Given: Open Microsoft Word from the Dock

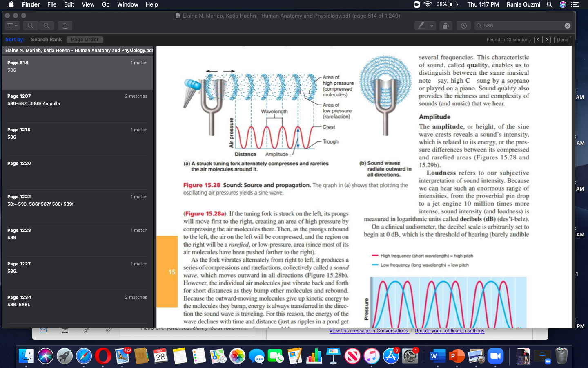Looking at the screenshot, I should [x=437, y=356].
